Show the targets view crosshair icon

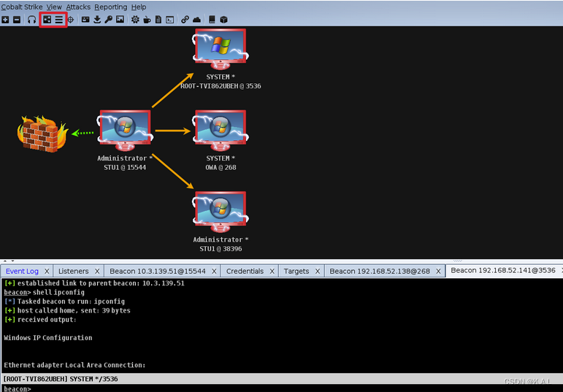coord(71,20)
